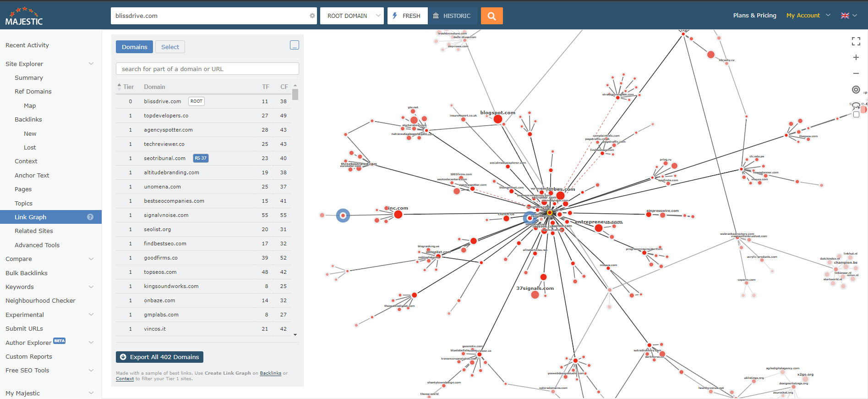The height and width of the screenshot is (399, 868).
Task: Toggle the small checkbox under lasso tool
Action: click(x=856, y=115)
